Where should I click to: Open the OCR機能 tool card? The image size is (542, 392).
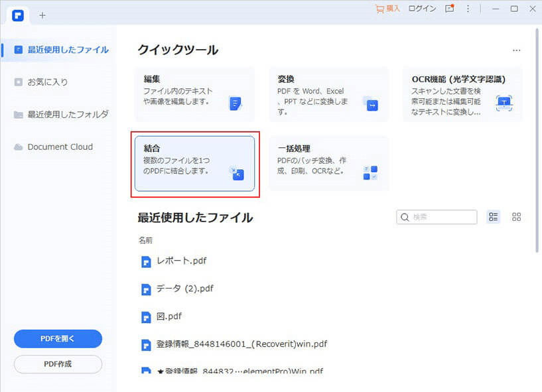(462, 94)
